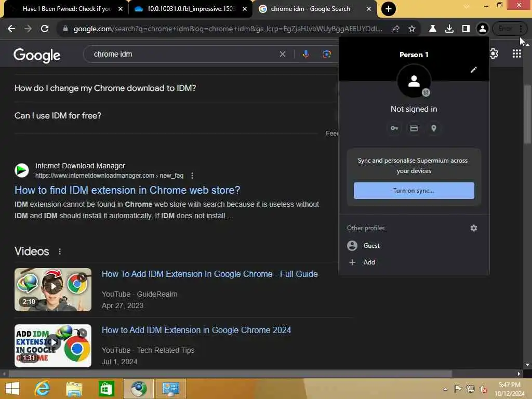Screen dimensions: 532x399
Task: Open the muted volume tray icon
Action: tap(483, 389)
